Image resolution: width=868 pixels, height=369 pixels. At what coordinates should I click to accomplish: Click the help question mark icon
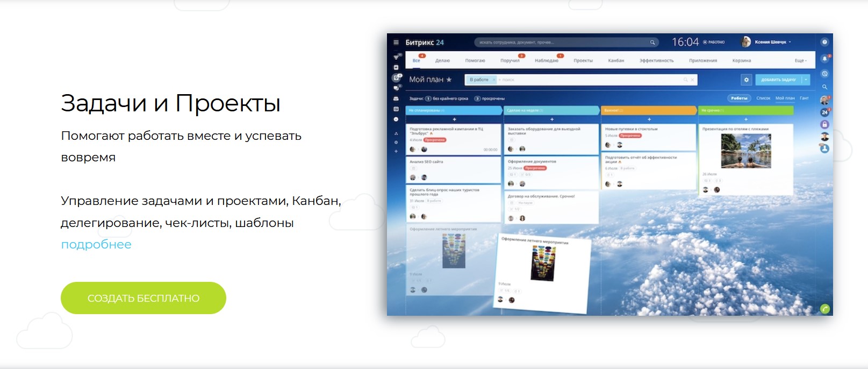[824, 42]
